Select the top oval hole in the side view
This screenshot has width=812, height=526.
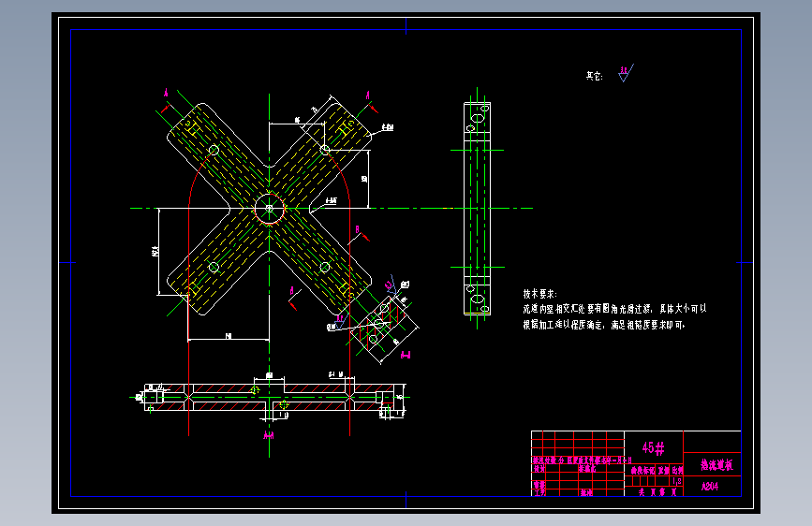(x=478, y=118)
